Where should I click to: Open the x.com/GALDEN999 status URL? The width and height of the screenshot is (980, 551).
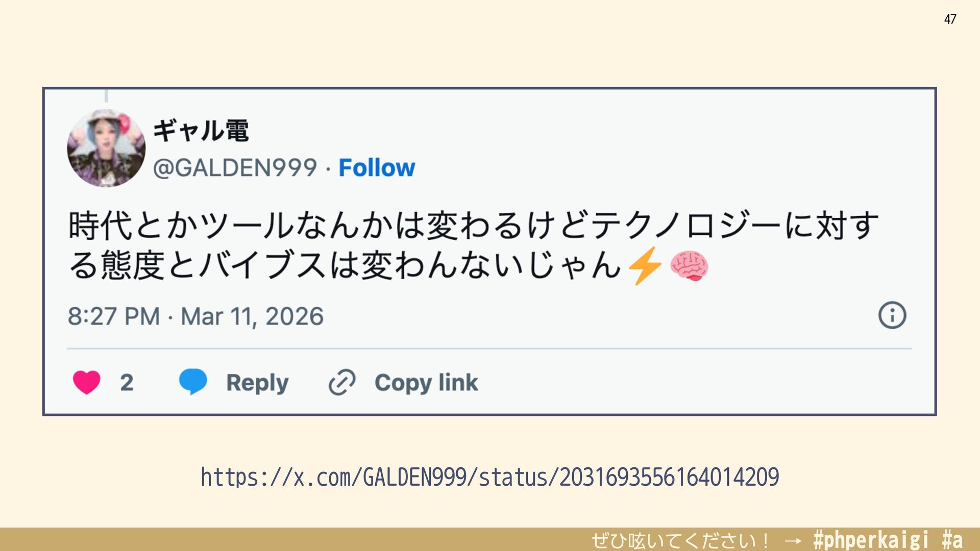[489, 478]
